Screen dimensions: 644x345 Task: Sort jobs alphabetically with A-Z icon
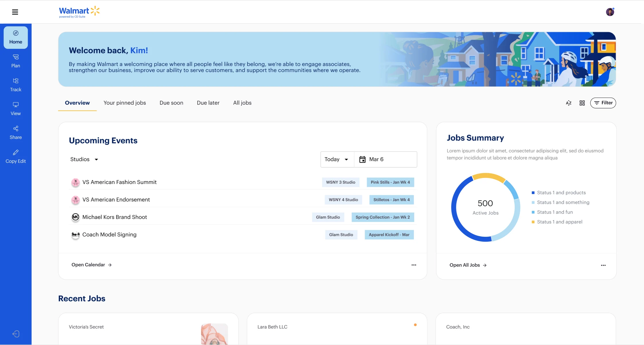pyautogui.click(x=569, y=103)
